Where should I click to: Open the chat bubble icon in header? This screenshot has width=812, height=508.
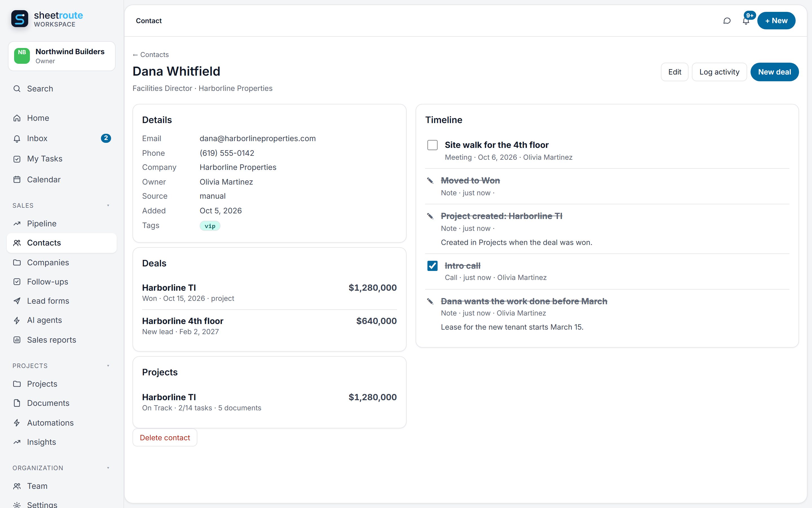[727, 21]
